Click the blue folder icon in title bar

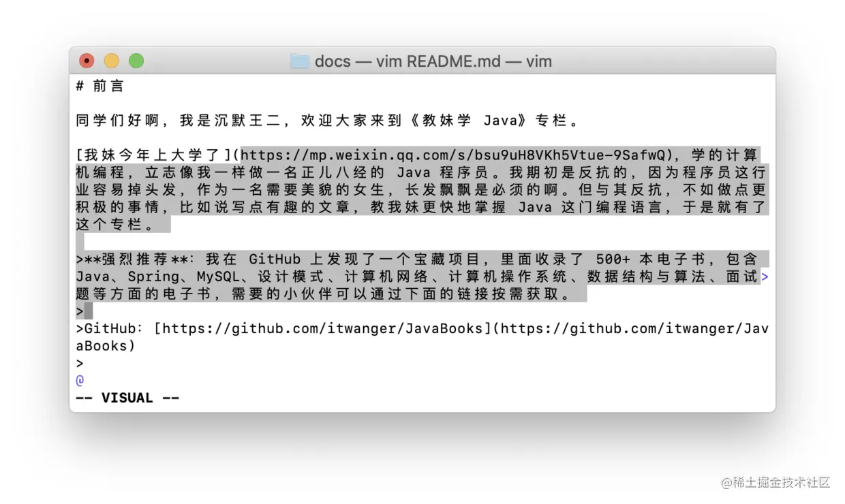click(300, 61)
